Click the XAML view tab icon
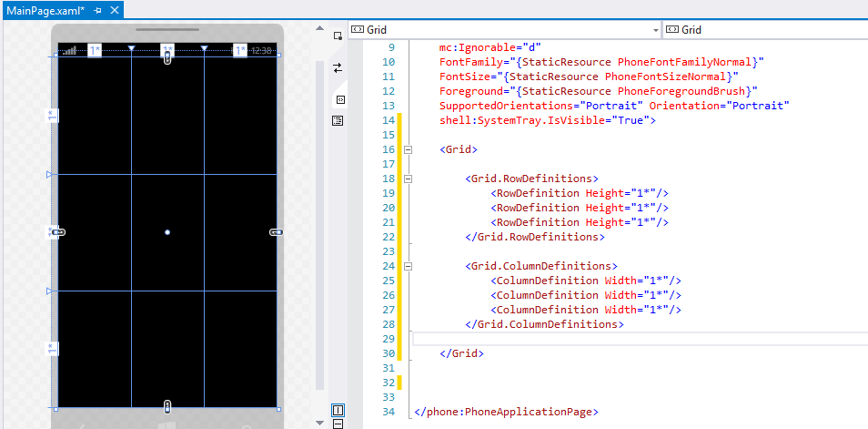Screen dimensions: 868x429 click(339, 99)
